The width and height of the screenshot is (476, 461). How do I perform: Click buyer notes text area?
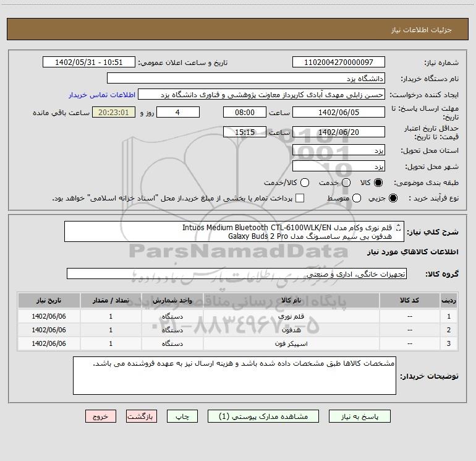pos(234,376)
